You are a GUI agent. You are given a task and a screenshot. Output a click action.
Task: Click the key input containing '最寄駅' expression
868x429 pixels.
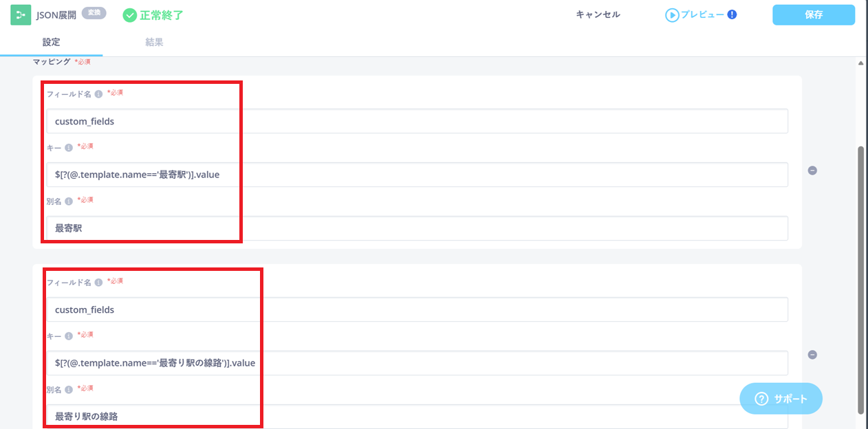click(417, 175)
